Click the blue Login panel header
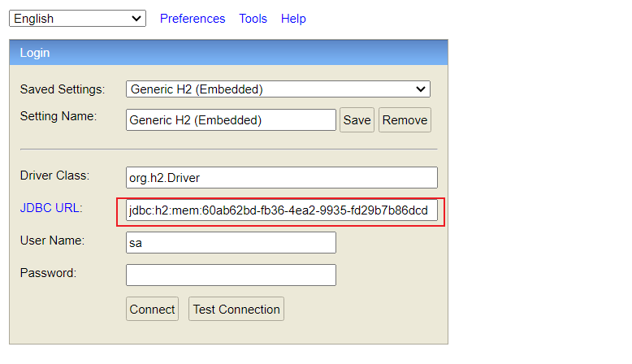 pos(228,53)
